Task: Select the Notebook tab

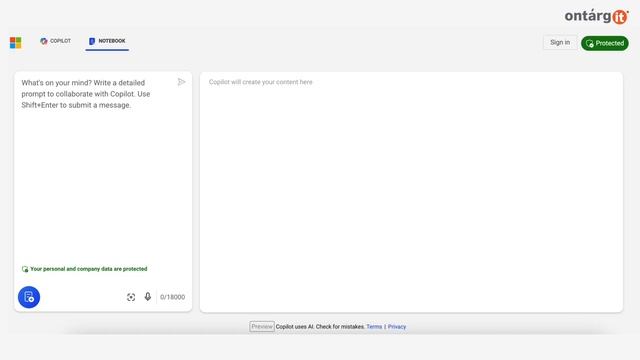Action: (107, 41)
